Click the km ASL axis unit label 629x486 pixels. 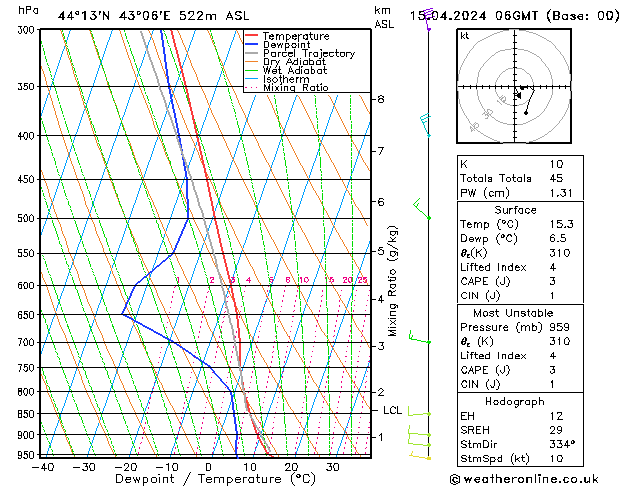point(384,17)
